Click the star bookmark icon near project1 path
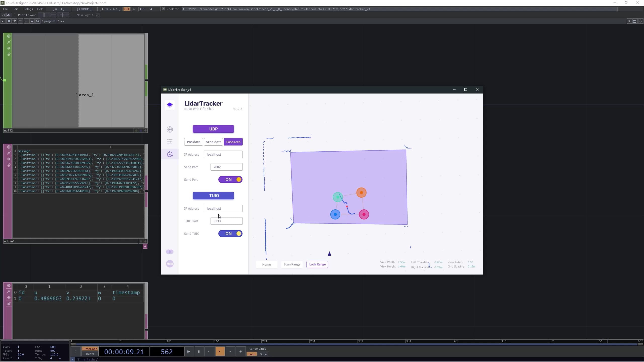Image resolution: width=644 pixels, height=362 pixels. [32, 21]
